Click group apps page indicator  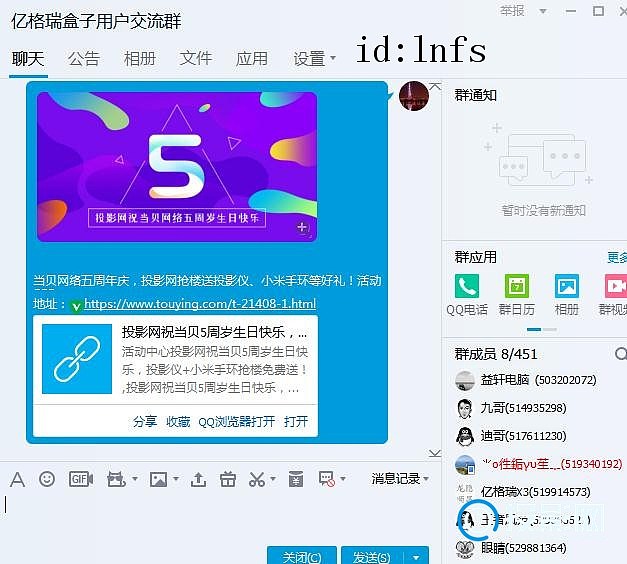(x=542, y=330)
